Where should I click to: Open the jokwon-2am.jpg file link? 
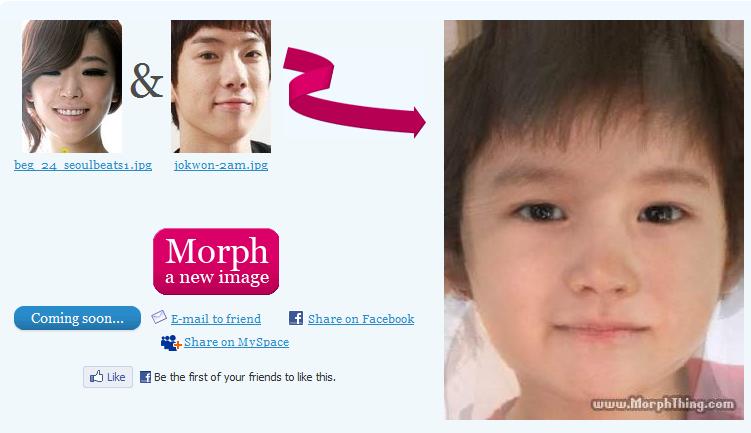[x=221, y=165]
